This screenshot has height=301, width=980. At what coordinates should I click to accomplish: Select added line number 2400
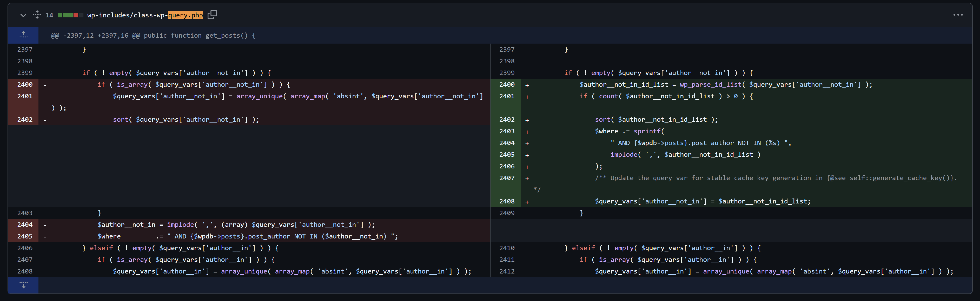[x=507, y=84]
